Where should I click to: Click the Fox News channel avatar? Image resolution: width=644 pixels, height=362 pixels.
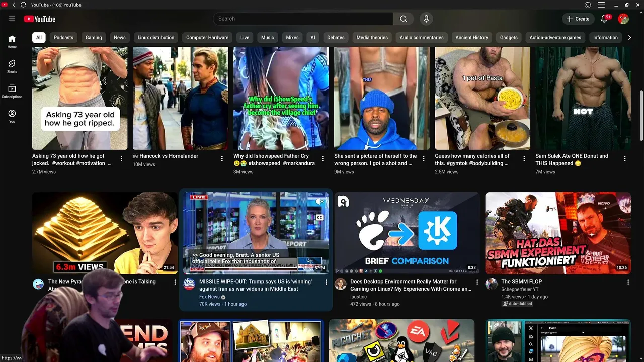pyautogui.click(x=189, y=284)
